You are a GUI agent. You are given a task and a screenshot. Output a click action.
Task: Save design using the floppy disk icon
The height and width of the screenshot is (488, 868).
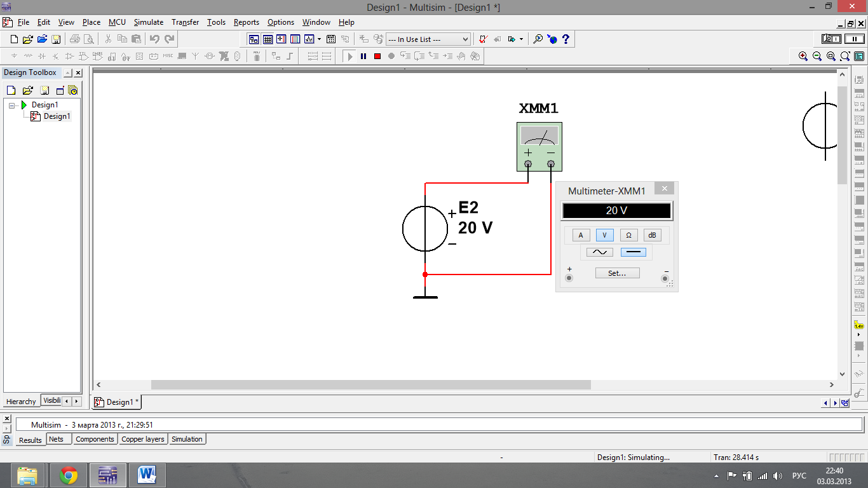[56, 39]
